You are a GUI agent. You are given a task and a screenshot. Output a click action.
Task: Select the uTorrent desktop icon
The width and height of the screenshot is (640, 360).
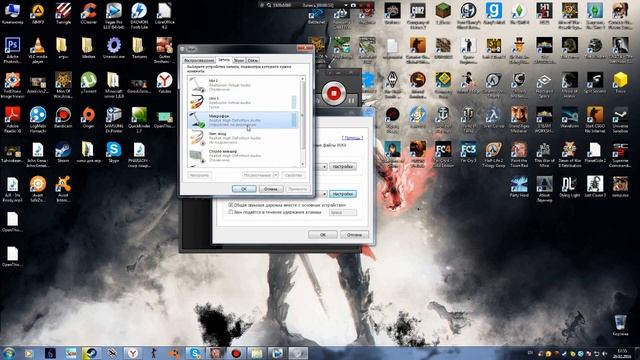[89, 83]
